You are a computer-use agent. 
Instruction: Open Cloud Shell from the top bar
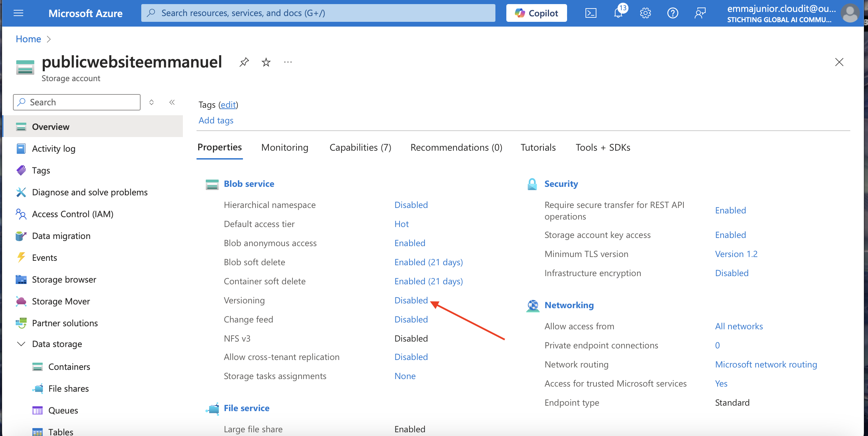click(x=591, y=13)
